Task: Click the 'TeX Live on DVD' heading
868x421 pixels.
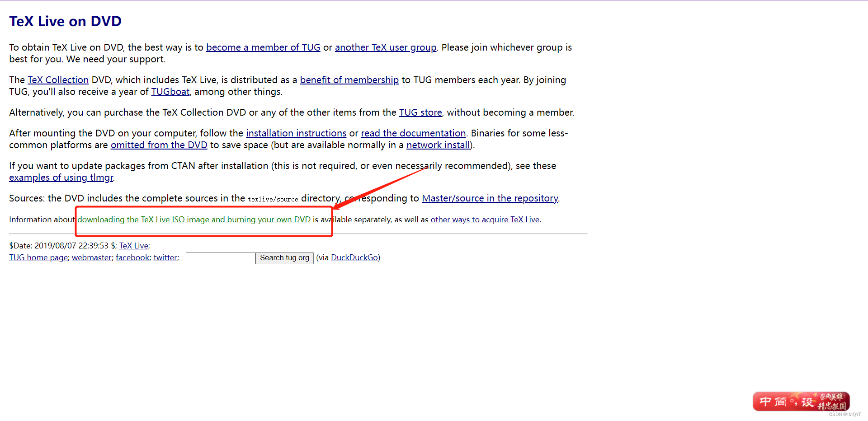Action: point(66,21)
